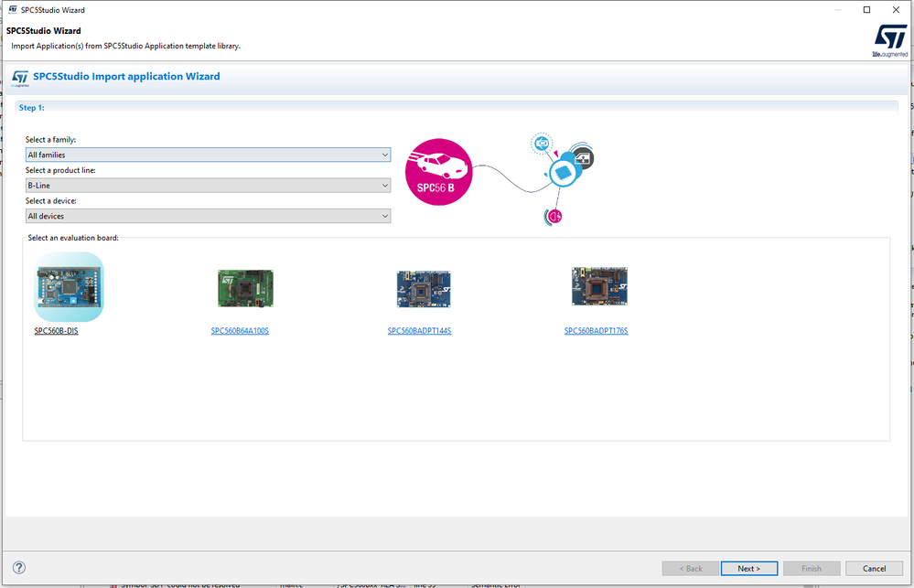Viewport: 914px width, 588px height.
Task: Open the All devices dropdown
Action: point(208,216)
